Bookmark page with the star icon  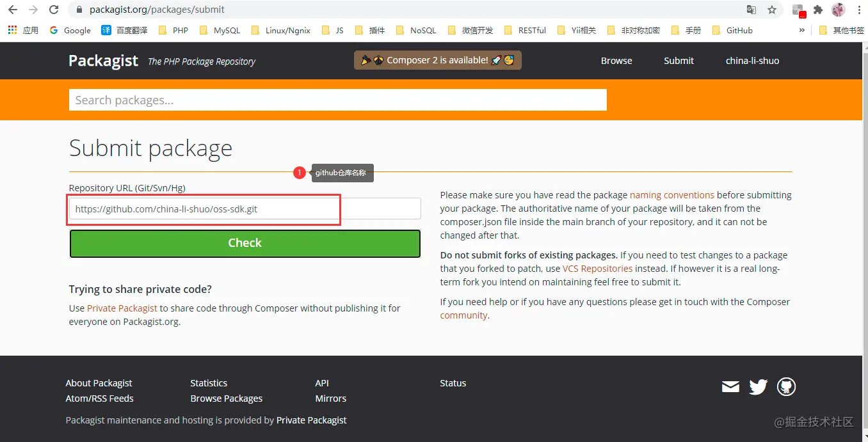click(x=772, y=10)
